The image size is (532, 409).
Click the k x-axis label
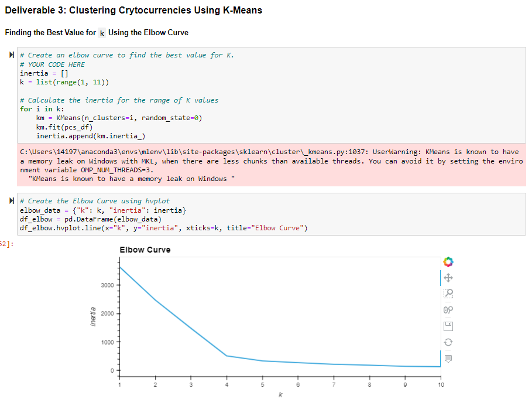[x=280, y=395]
